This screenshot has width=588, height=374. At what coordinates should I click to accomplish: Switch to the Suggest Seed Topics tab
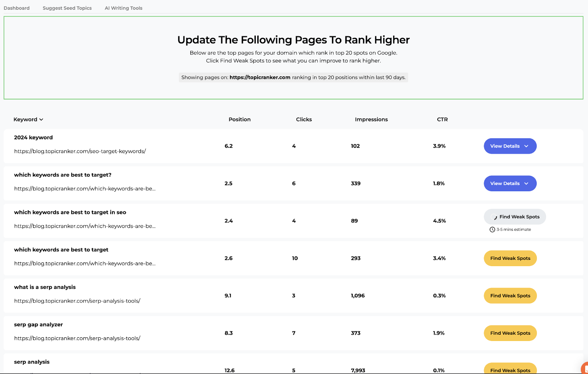67,8
